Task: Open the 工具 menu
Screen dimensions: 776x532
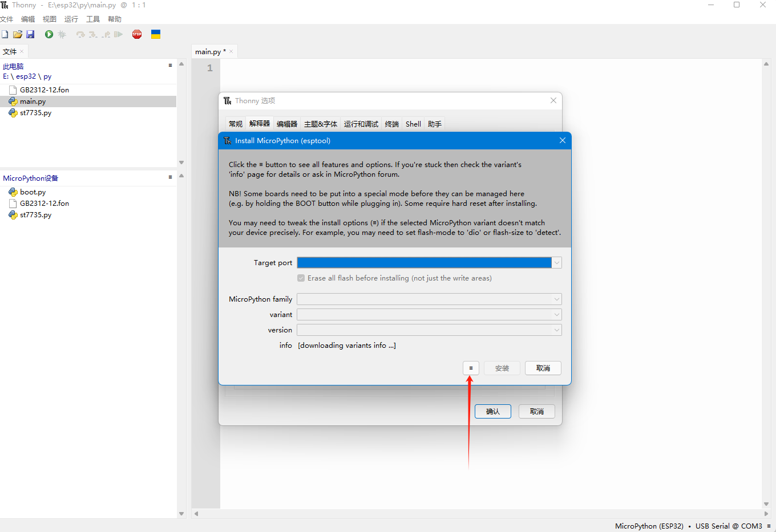Action: tap(93, 19)
